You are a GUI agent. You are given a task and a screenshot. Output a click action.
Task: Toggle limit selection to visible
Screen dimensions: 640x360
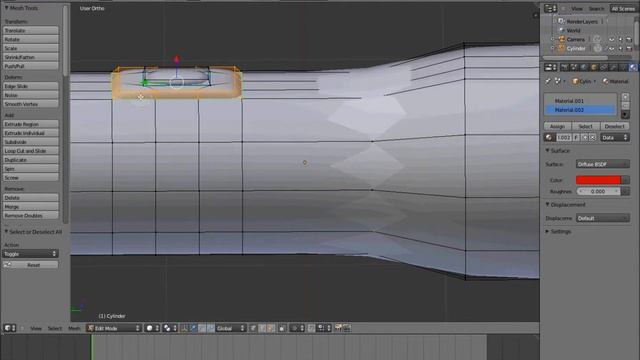(282, 328)
